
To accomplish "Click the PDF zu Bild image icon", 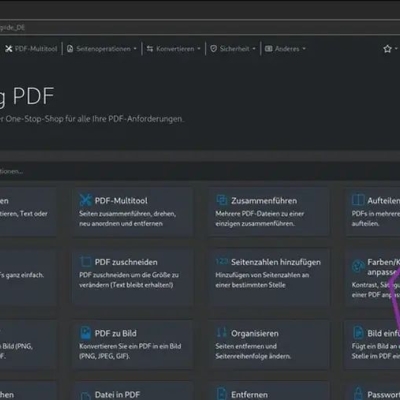I will pos(86,333).
